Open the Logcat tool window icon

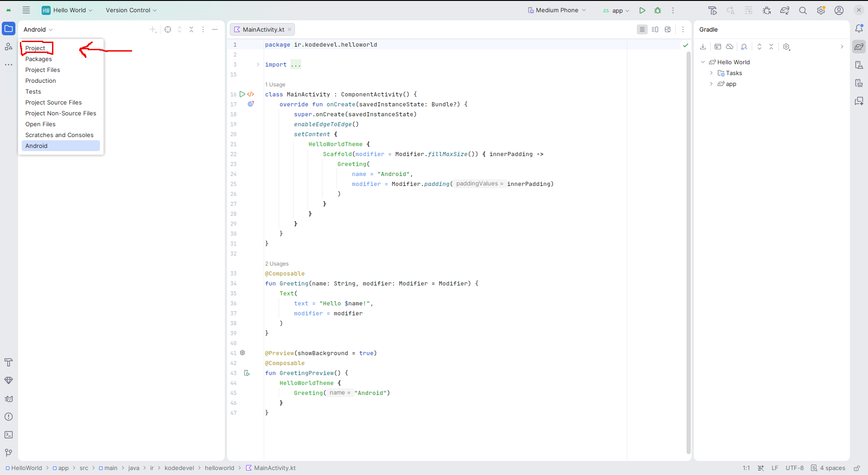(x=9, y=399)
